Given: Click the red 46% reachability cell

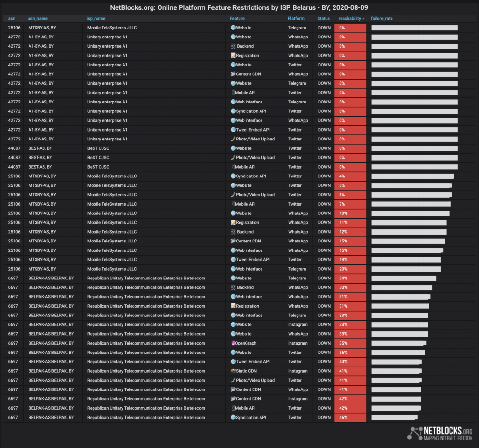Looking at the screenshot, I should [x=350, y=418].
